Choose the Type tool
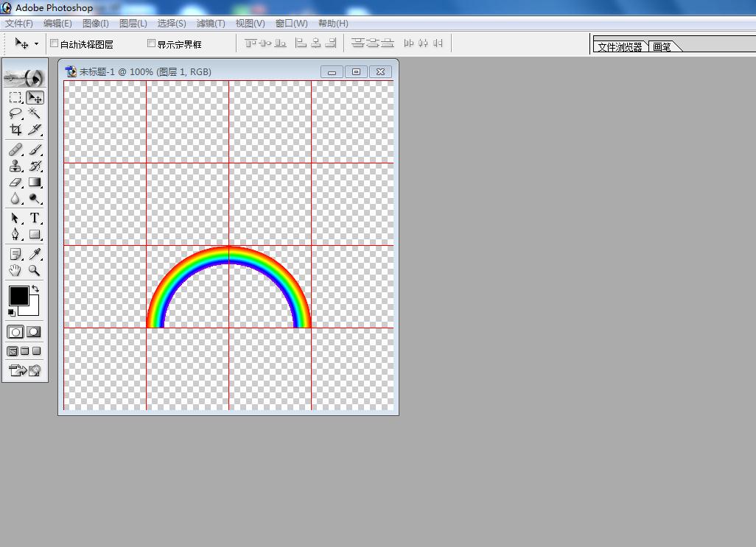756x547 pixels. pyautogui.click(x=35, y=218)
